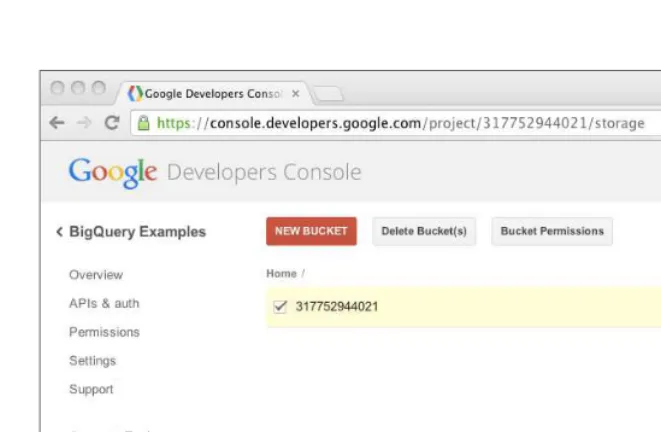Click the macOS red close window button
The height and width of the screenshot is (432, 661).
[x=57, y=88]
